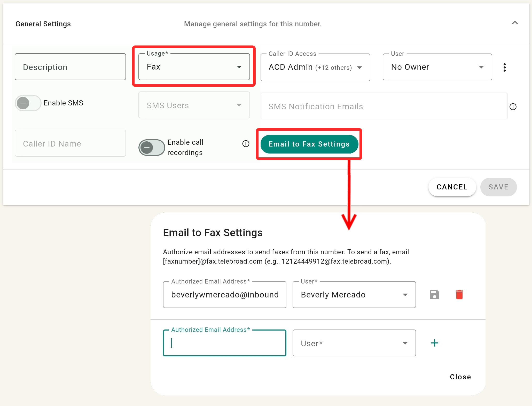Click the Description input field
Image resolution: width=532 pixels, height=406 pixels.
coord(70,67)
